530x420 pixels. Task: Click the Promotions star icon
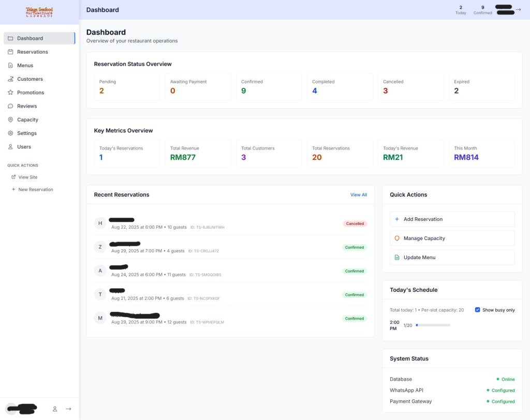pos(11,93)
